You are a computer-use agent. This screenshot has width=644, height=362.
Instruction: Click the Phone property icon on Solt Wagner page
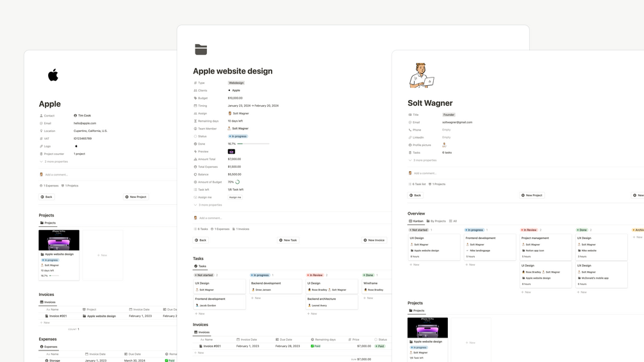pos(410,129)
